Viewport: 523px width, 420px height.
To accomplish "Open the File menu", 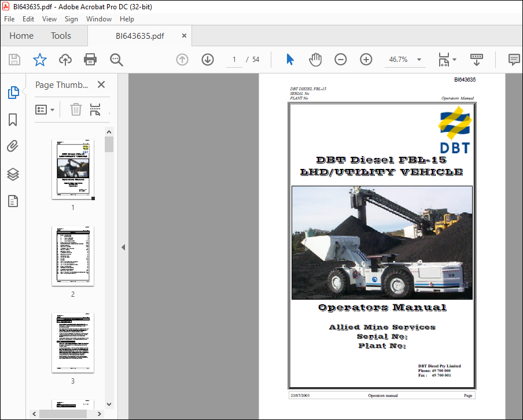I will pyautogui.click(x=9, y=19).
